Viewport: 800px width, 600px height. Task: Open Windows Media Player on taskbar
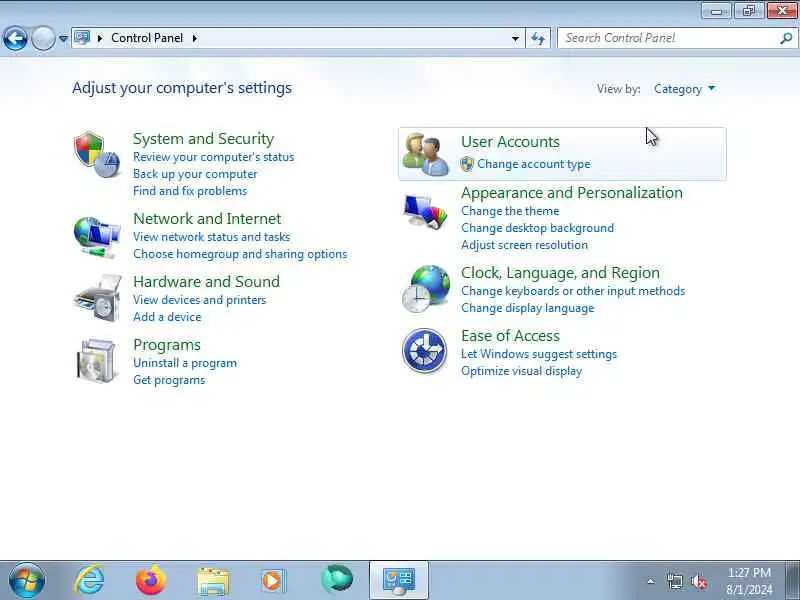tap(273, 581)
